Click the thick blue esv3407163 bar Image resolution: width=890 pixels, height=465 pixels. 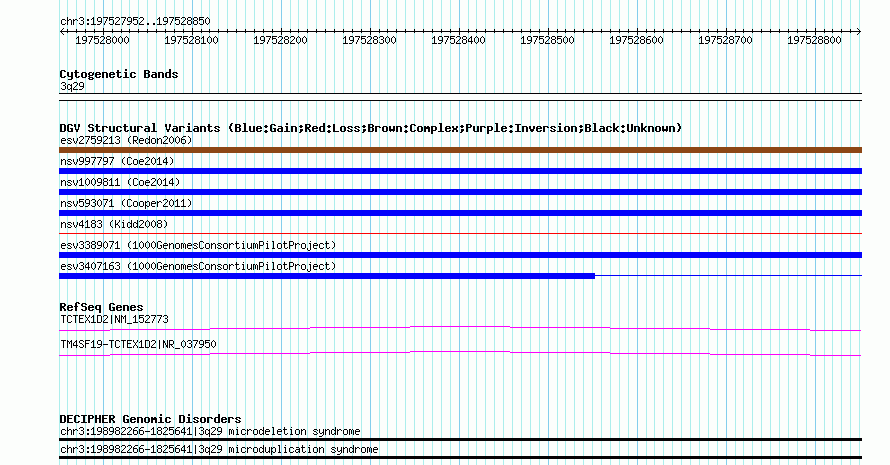[327, 276]
